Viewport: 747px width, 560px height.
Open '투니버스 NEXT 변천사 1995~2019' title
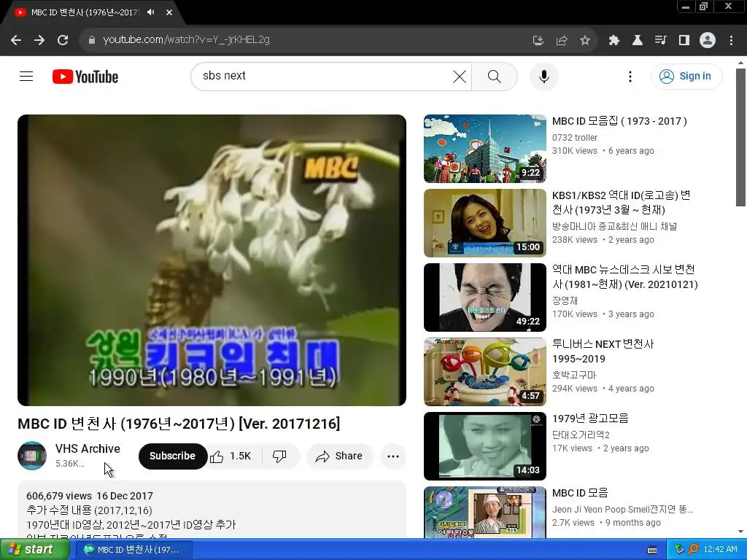pyautogui.click(x=603, y=351)
